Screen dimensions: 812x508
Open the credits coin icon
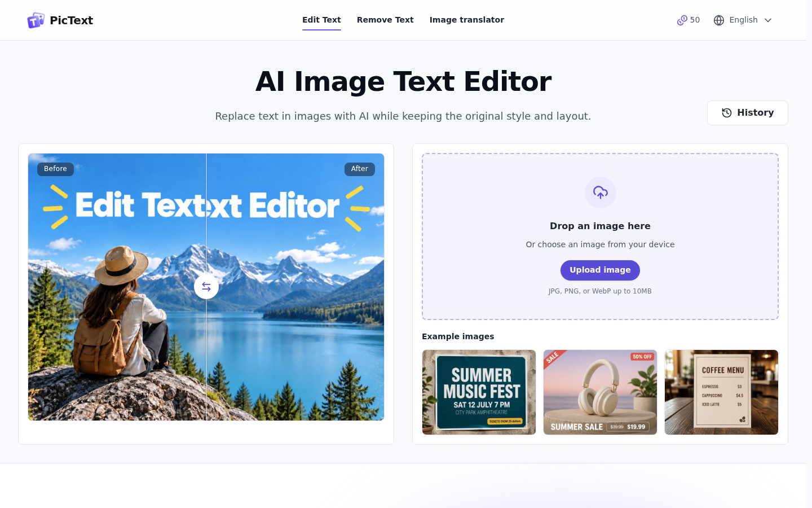[682, 20]
